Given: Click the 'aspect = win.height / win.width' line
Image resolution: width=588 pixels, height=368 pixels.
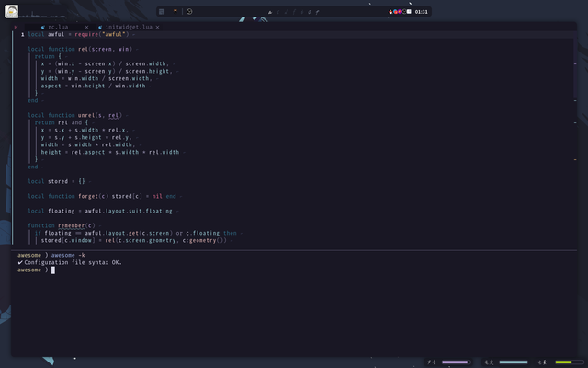Looking at the screenshot, I should click(93, 86).
